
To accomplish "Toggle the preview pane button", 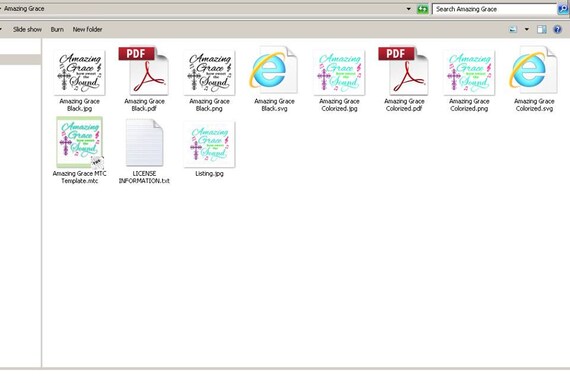I will pos(542,29).
